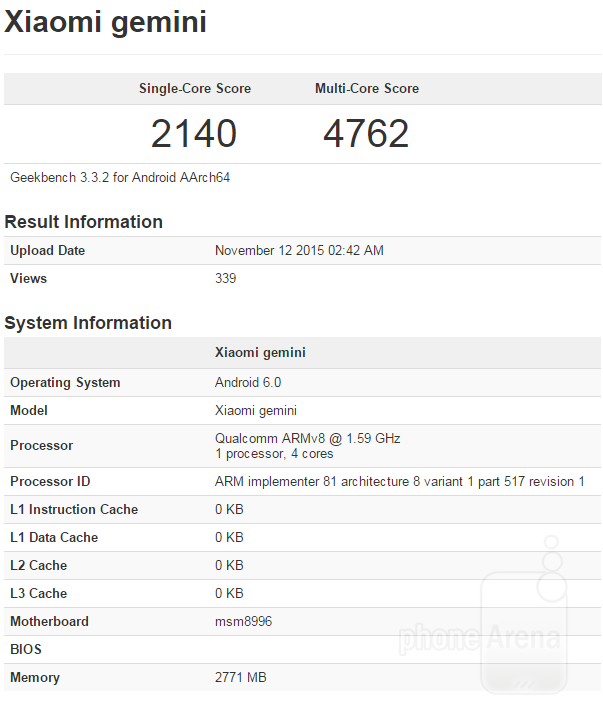Select the msm8996 motherboard value

(243, 622)
